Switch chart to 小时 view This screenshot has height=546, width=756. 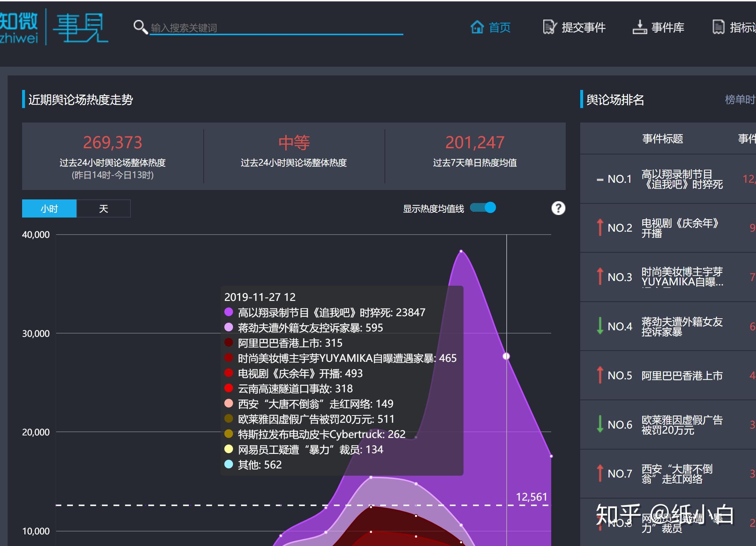(49, 208)
